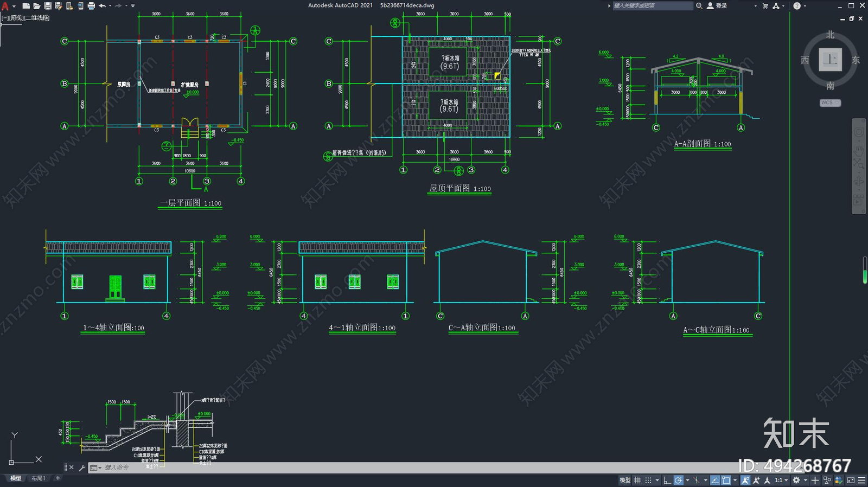Open Autodesk App Store cart icon
Screen dimensions: 868x487
coord(765,6)
